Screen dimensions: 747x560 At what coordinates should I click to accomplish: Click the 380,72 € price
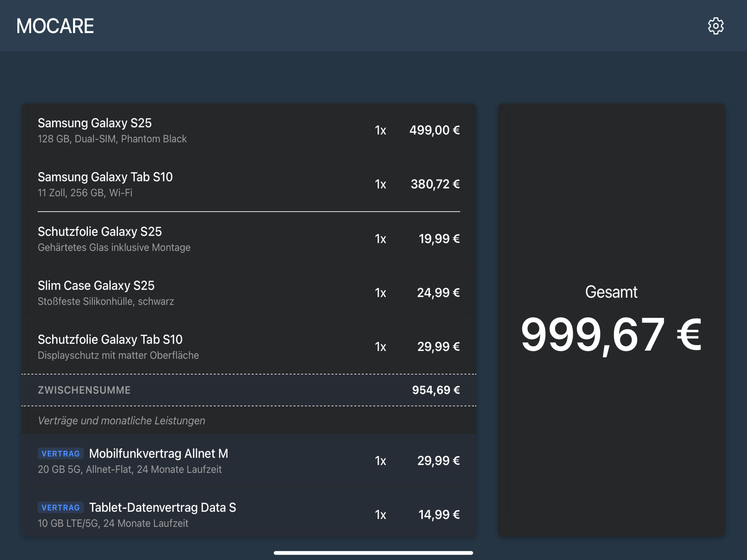[x=435, y=184]
